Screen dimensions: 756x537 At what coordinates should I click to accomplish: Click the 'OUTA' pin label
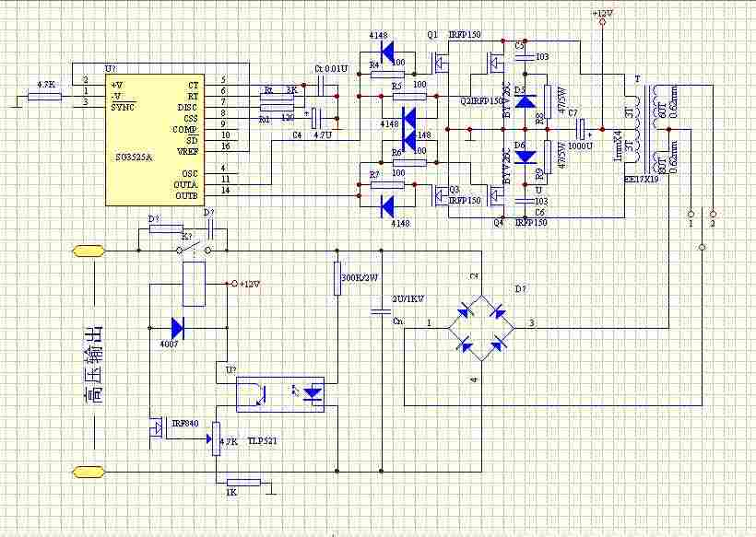185,185
